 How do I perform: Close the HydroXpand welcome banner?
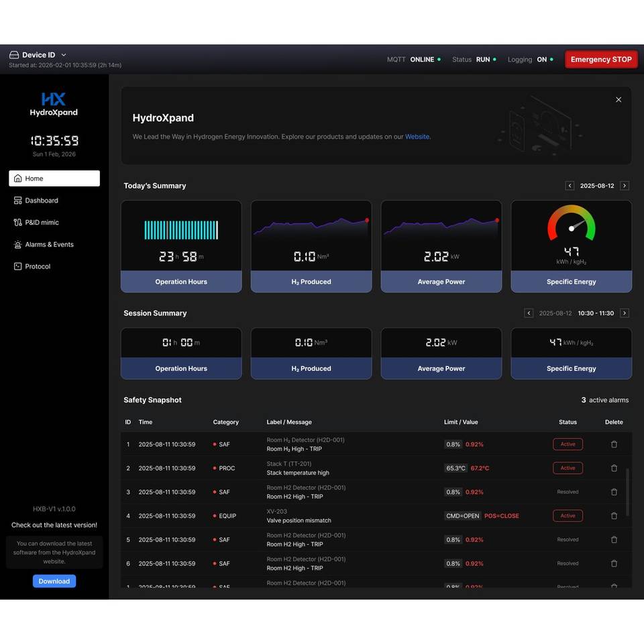619,100
